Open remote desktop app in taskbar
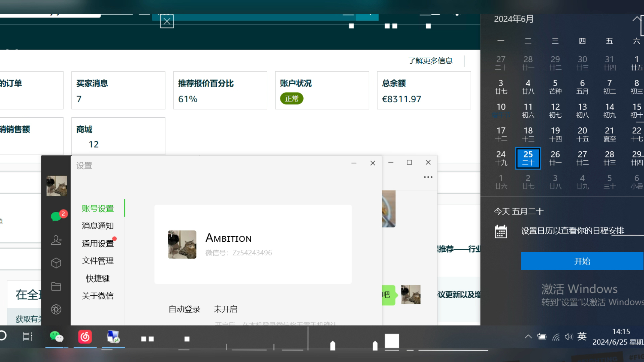Screen dimensions: 644x362 [x=113, y=337]
